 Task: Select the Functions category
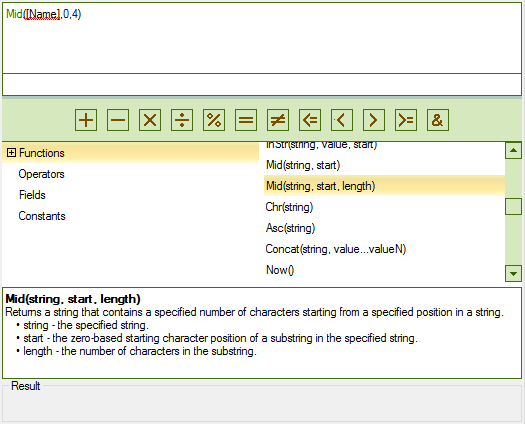point(130,153)
